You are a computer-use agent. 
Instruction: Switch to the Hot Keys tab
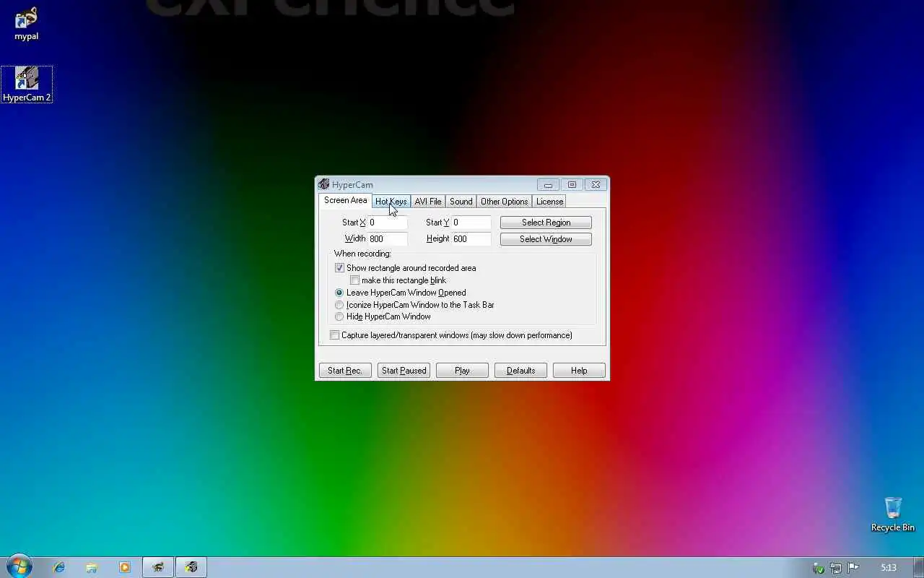pos(391,202)
